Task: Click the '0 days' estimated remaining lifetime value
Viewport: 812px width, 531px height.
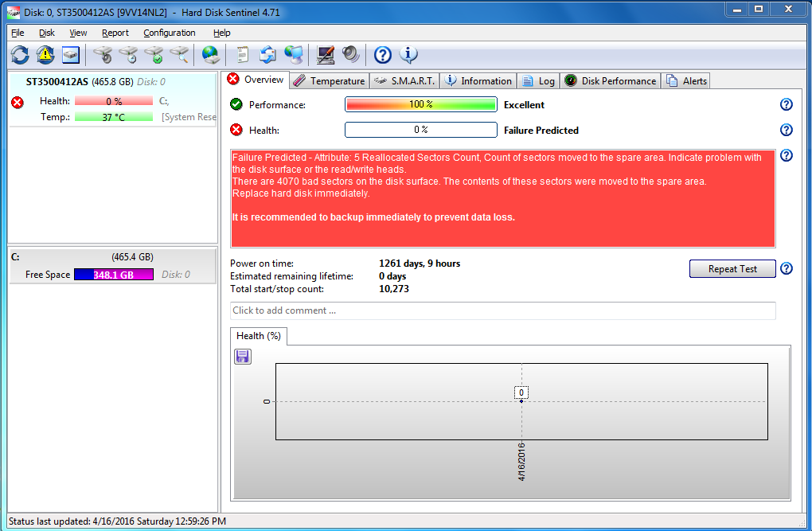Action: click(392, 276)
